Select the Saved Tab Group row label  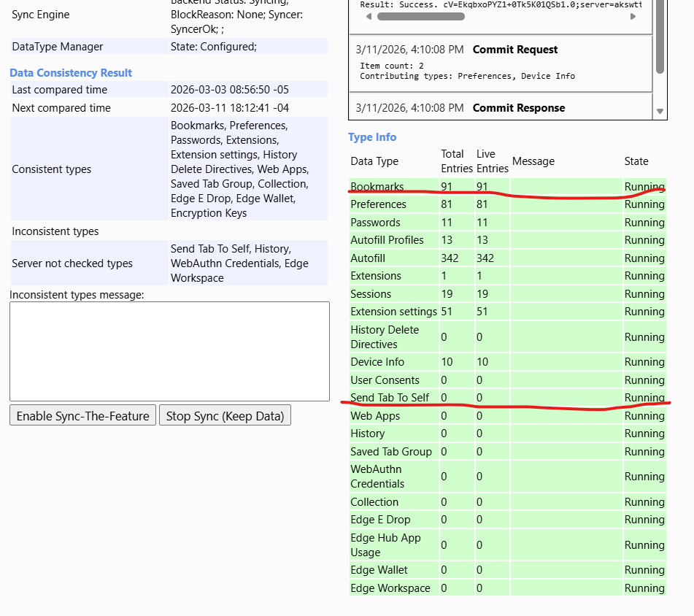click(391, 451)
